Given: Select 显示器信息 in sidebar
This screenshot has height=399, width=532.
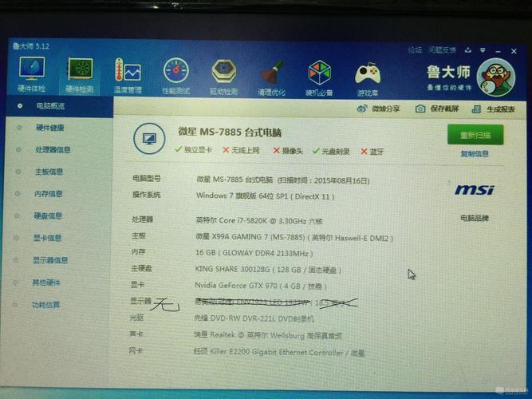Looking at the screenshot, I should (50, 260).
